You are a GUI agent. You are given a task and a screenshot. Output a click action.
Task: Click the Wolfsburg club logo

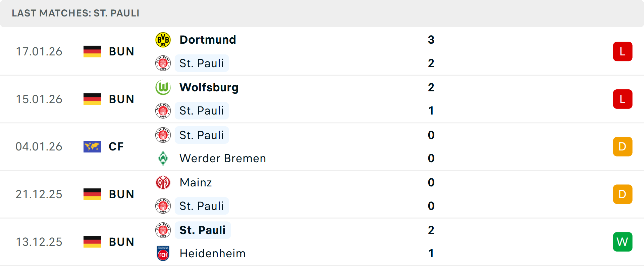(x=163, y=87)
